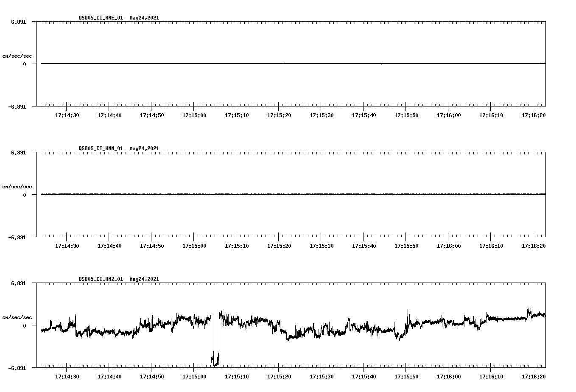Click the 17:15:20 time label under the top plot
The image size is (576, 392).
pyautogui.click(x=279, y=115)
